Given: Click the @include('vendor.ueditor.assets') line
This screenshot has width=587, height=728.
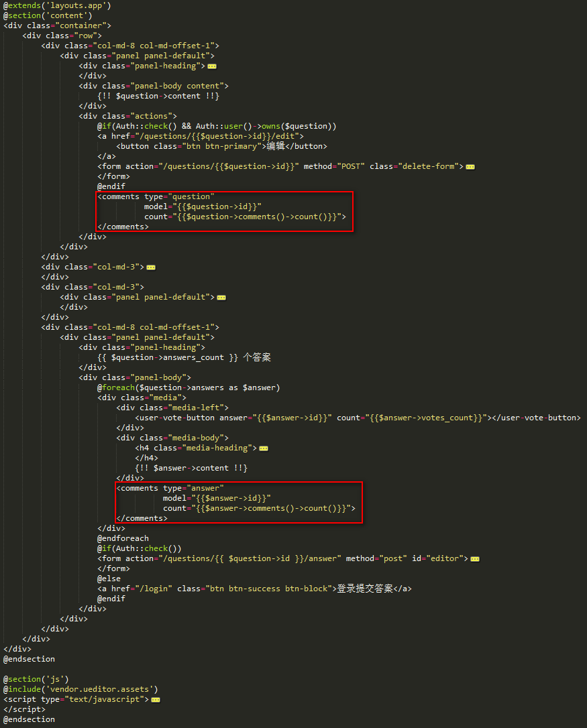Looking at the screenshot, I should click(x=81, y=690).
